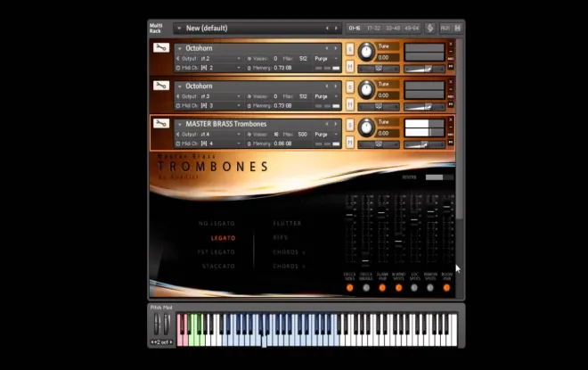Select the FST LEGATO articulation
This screenshot has width=588, height=370.
216,252
